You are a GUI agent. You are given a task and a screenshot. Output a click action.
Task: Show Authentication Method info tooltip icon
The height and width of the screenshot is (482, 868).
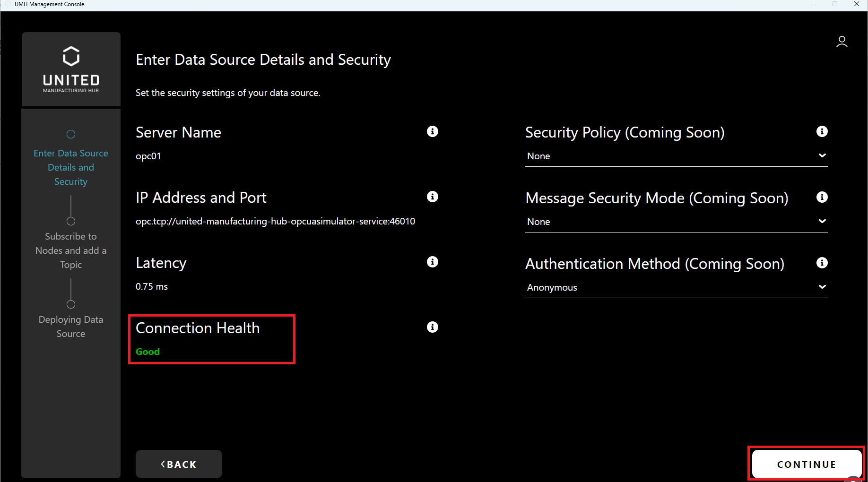click(x=822, y=263)
